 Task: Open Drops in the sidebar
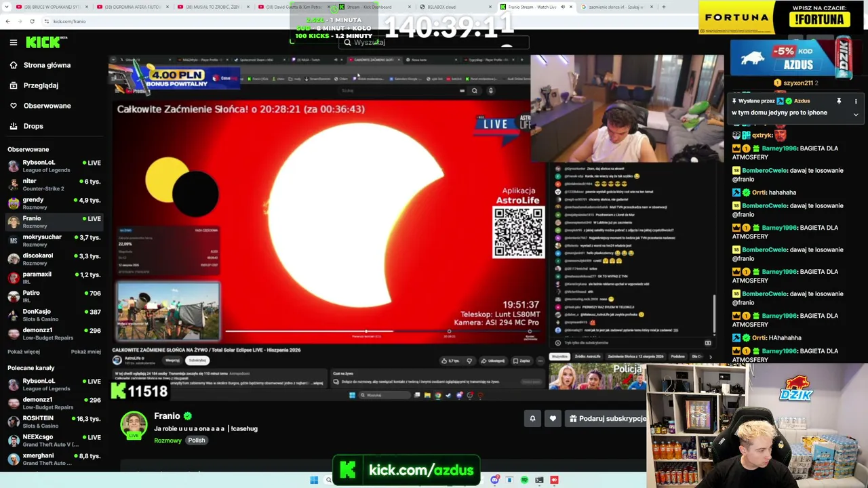[33, 126]
